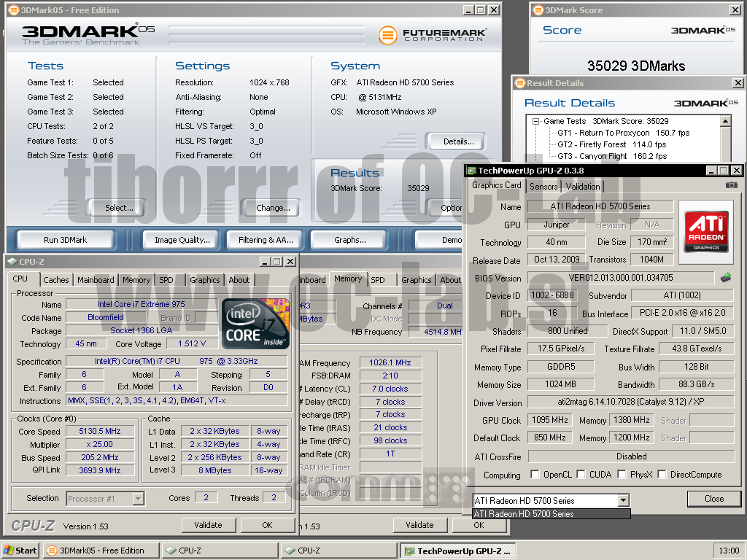Viewport: 747px width, 560px height.
Task: Click GT1 - Return To Proxycon result
Action: (624, 133)
